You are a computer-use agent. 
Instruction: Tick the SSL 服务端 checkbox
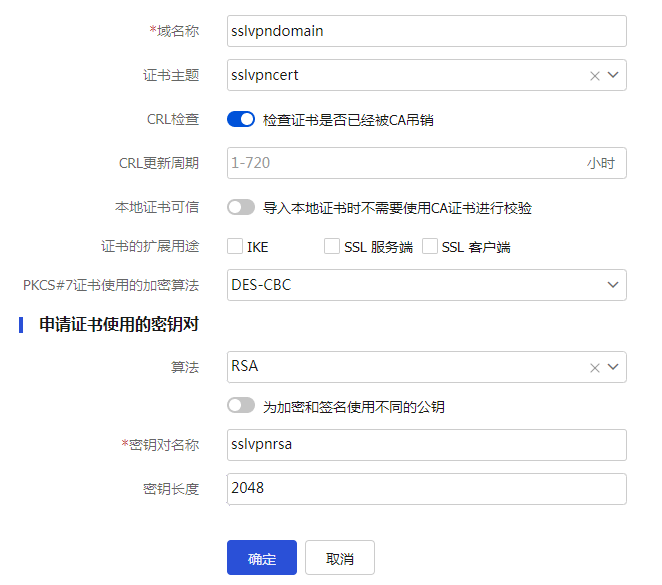click(x=332, y=247)
